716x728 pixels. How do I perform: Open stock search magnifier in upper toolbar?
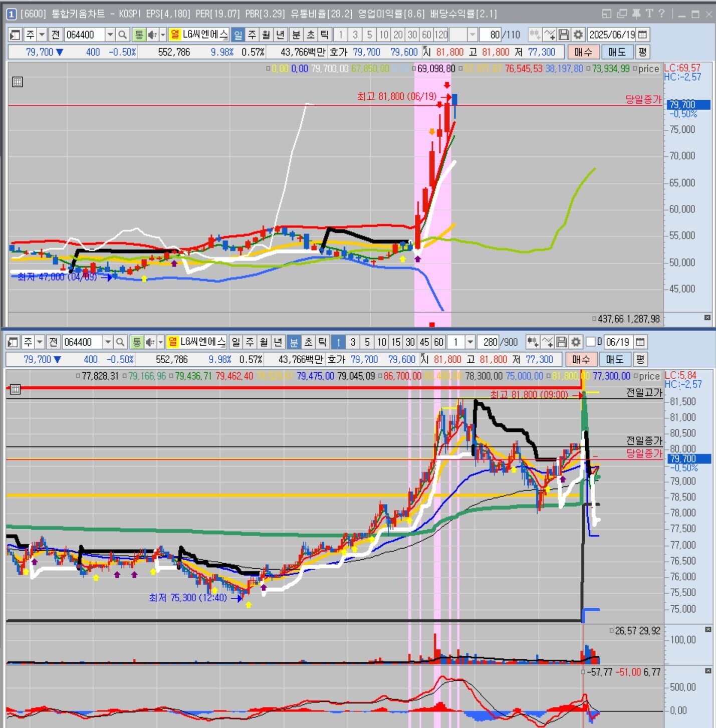point(122,35)
